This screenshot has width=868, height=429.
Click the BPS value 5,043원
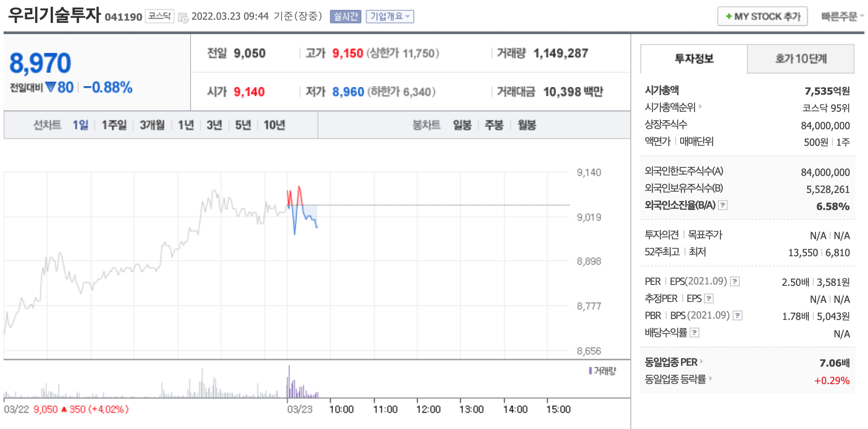click(833, 316)
